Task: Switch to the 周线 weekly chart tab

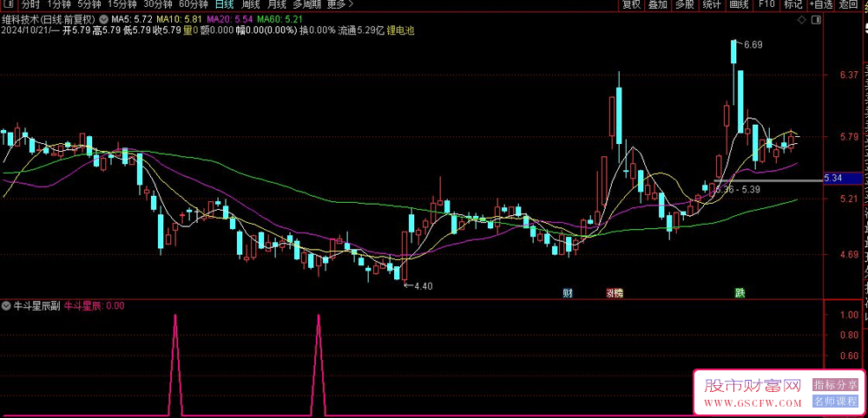Action: pyautogui.click(x=250, y=5)
